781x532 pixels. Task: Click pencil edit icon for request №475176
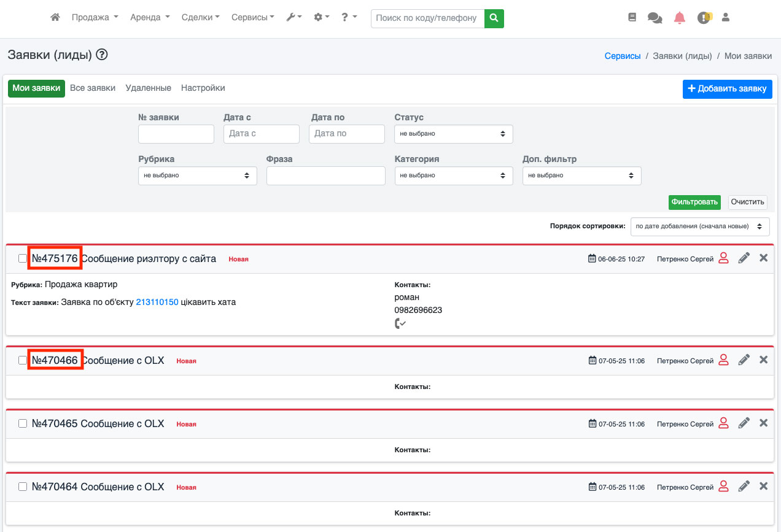coord(744,258)
